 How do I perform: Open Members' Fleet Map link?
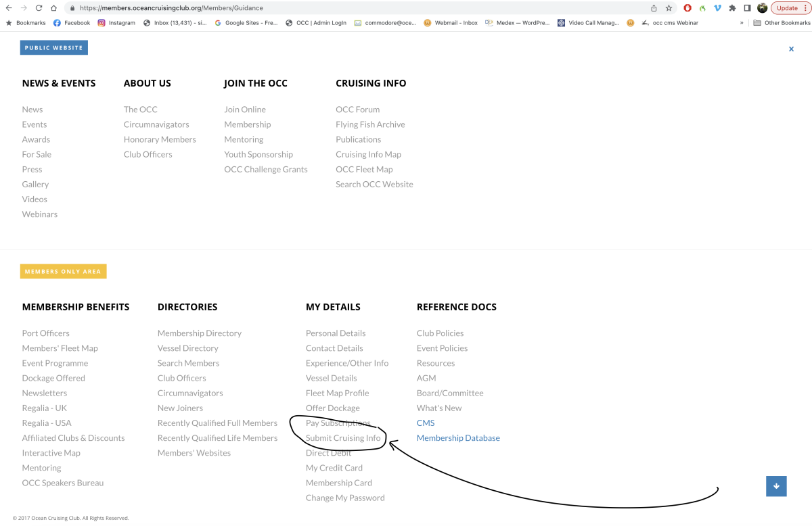(60, 348)
